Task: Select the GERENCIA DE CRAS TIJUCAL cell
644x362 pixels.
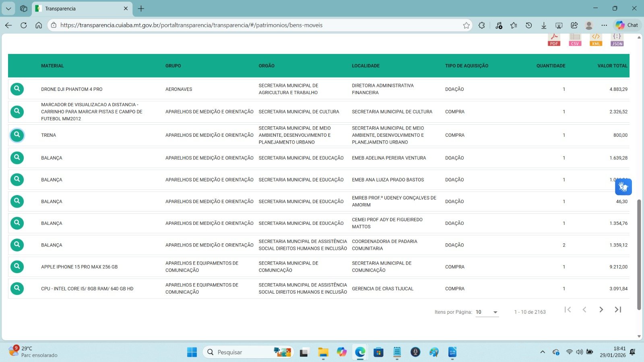Action: pos(383,289)
